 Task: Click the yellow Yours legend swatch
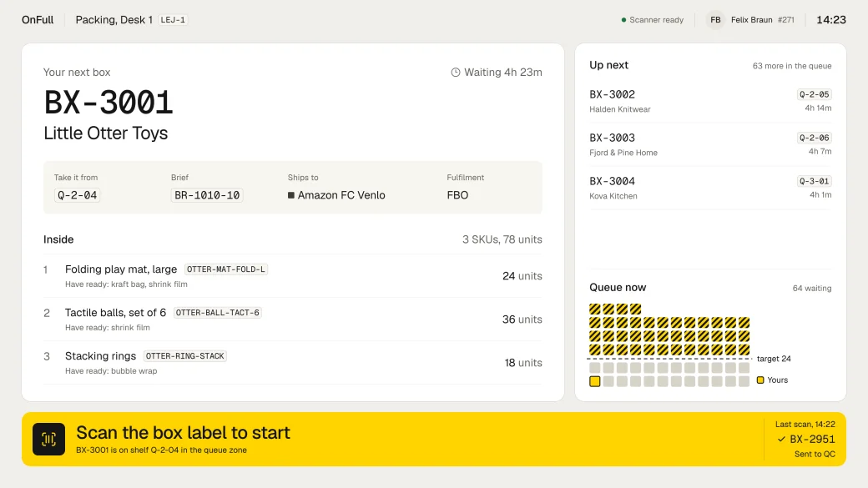(760, 380)
